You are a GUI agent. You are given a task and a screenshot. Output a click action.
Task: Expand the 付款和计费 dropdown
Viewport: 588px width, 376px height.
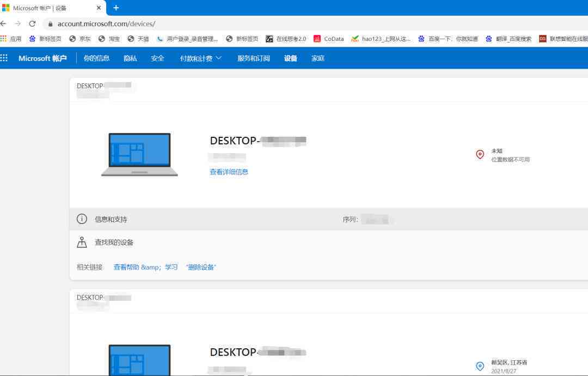click(200, 58)
